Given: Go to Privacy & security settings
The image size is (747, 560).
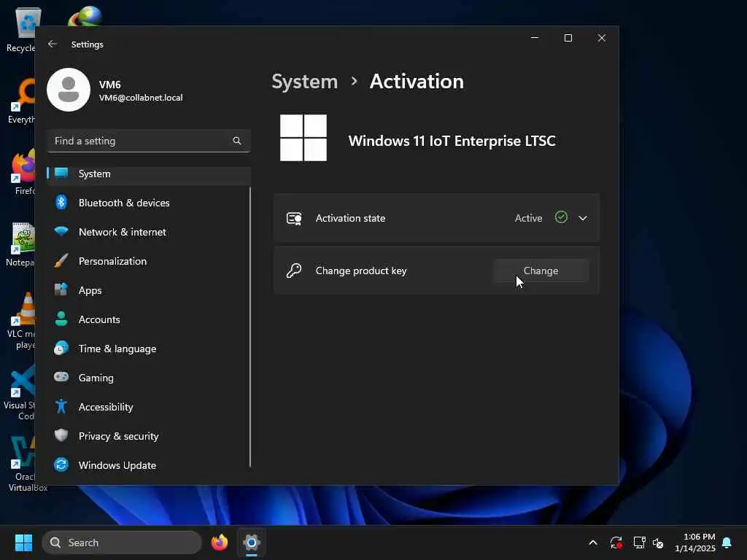Looking at the screenshot, I should coord(149,436).
